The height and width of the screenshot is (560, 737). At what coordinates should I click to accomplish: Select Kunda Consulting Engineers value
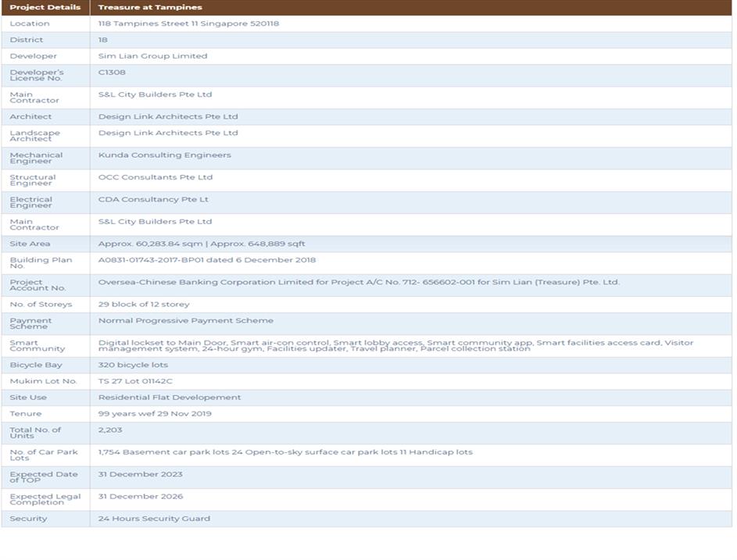tap(164, 155)
